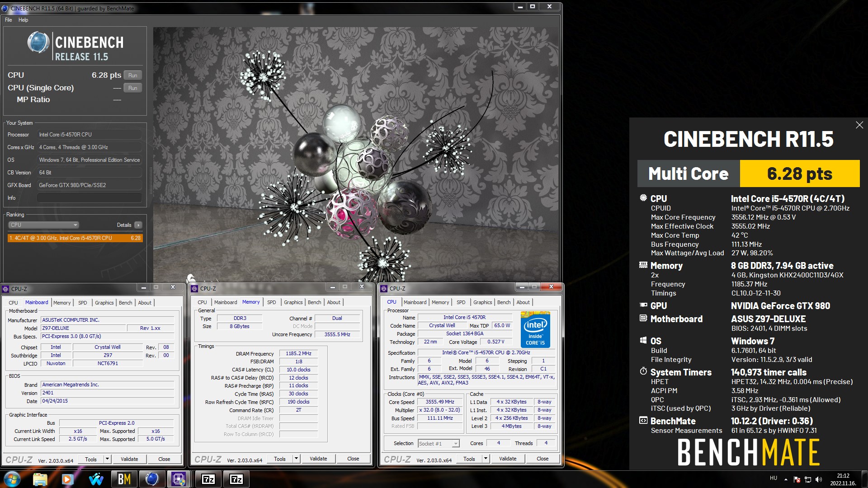868x488 pixels.
Task: Run the CPU (Single Core) benchmark
Action: 132,88
